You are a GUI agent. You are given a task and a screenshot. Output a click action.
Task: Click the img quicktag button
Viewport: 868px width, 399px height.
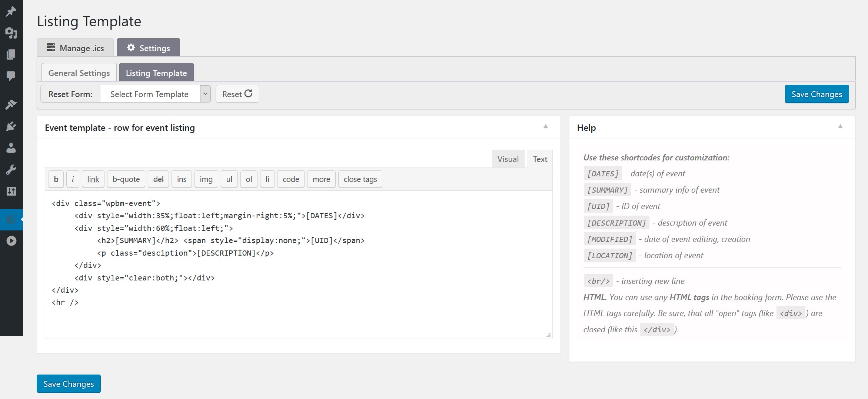click(206, 179)
